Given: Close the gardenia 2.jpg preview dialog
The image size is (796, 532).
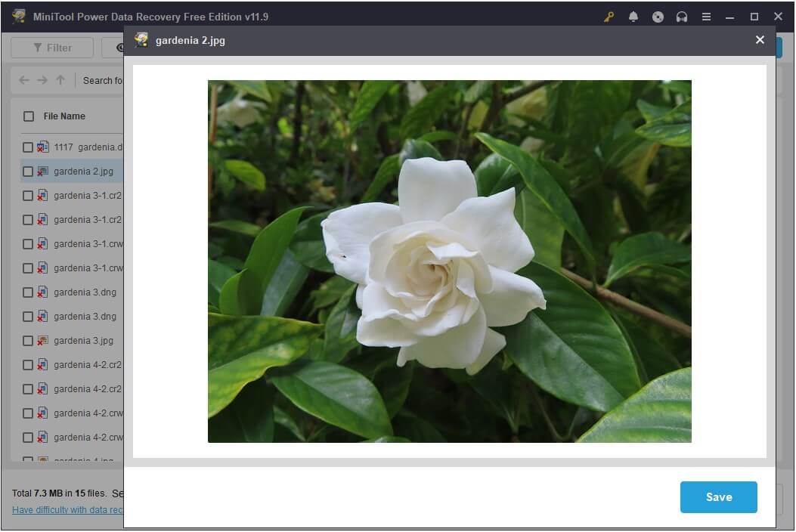Looking at the screenshot, I should 760,39.
